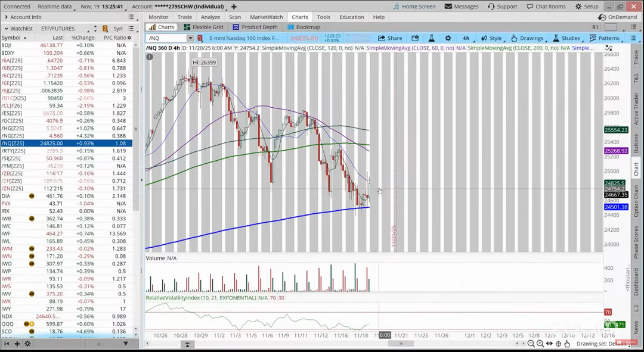
Task: Click the watchlist column settings gear
Action: (x=129, y=38)
